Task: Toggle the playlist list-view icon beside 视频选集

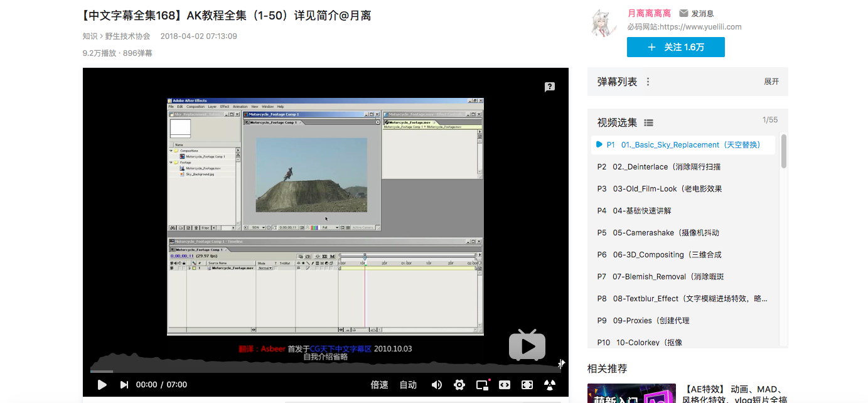Action: (649, 122)
